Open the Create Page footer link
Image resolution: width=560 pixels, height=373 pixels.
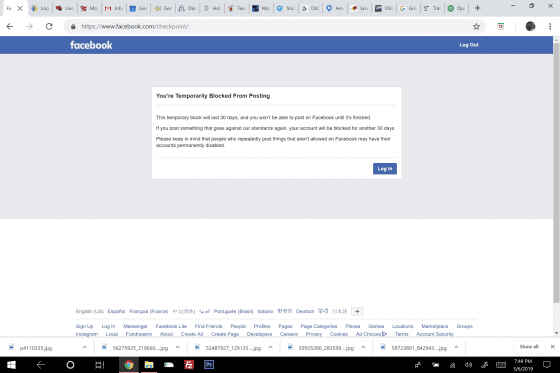coord(225,334)
